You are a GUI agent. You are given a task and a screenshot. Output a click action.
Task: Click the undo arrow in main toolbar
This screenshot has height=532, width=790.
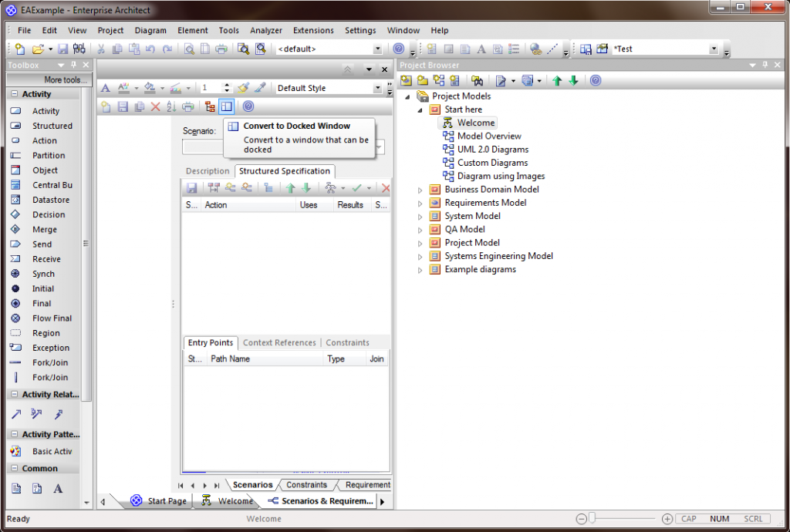150,49
